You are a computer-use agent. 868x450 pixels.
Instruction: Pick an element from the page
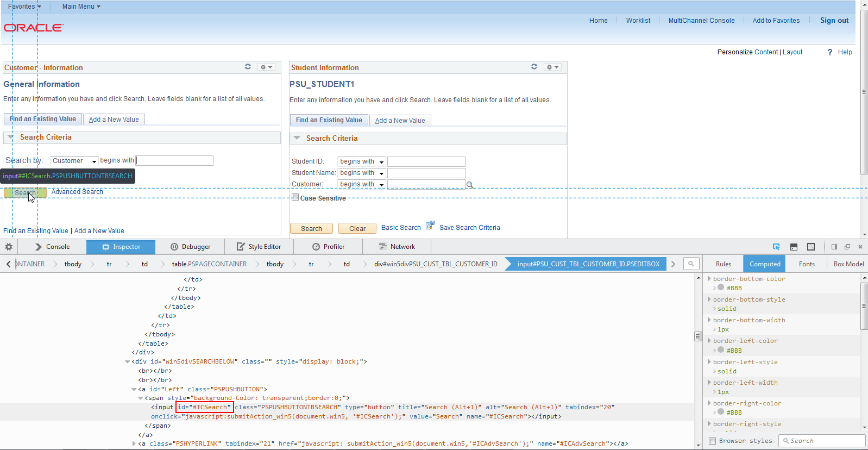[776, 247]
